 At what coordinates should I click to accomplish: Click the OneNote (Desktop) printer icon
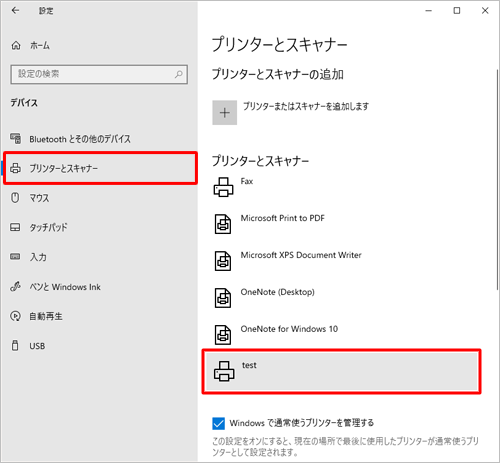(x=223, y=298)
